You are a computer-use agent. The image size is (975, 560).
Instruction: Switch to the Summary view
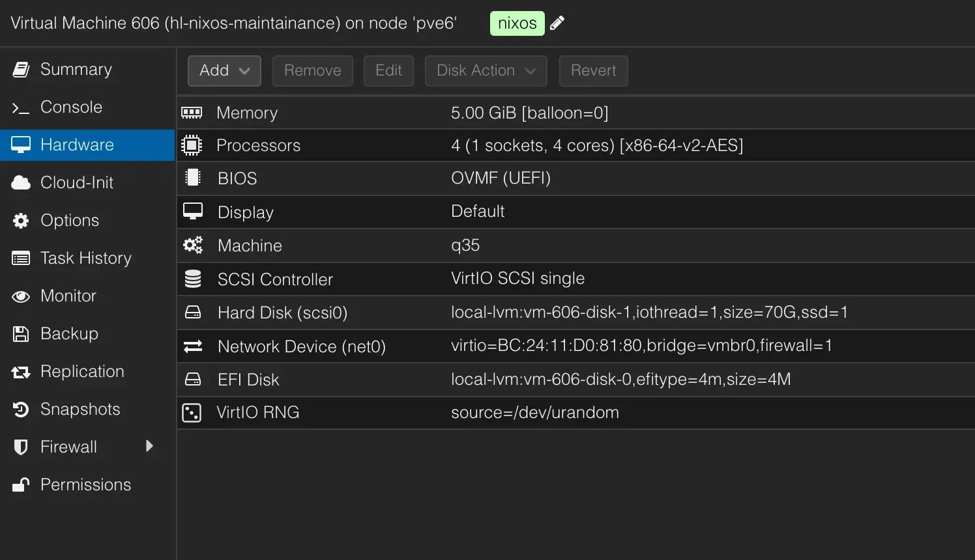(x=76, y=69)
